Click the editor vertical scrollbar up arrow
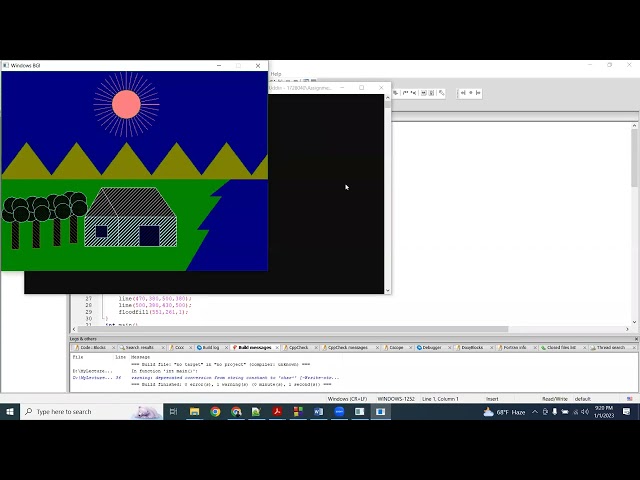This screenshot has width=640, height=480. pyautogui.click(x=634, y=126)
